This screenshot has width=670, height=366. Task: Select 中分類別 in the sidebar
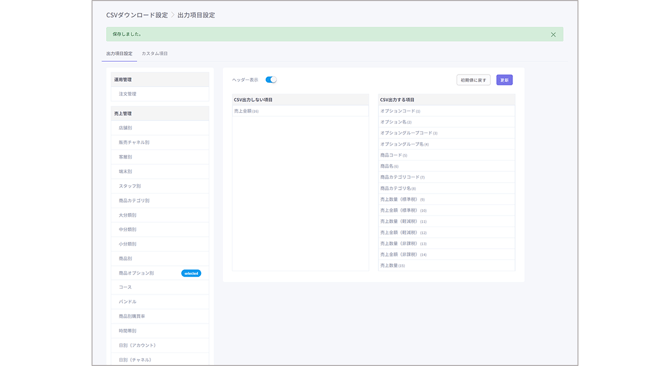[x=160, y=230]
